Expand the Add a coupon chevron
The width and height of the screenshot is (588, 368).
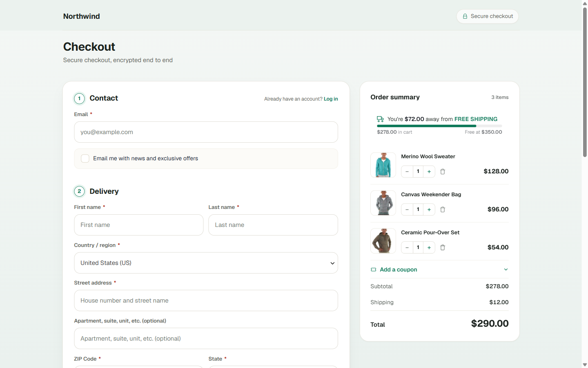pos(506,269)
